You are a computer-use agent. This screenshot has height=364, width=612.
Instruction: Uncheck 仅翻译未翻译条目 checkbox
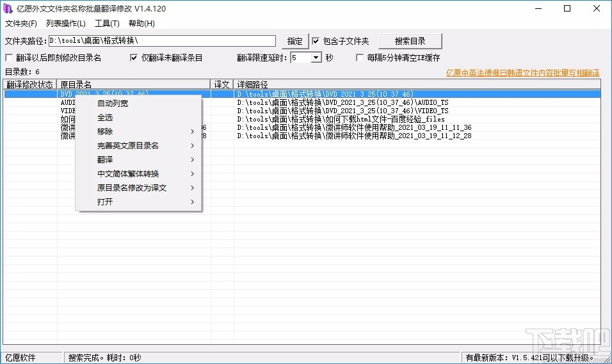134,58
